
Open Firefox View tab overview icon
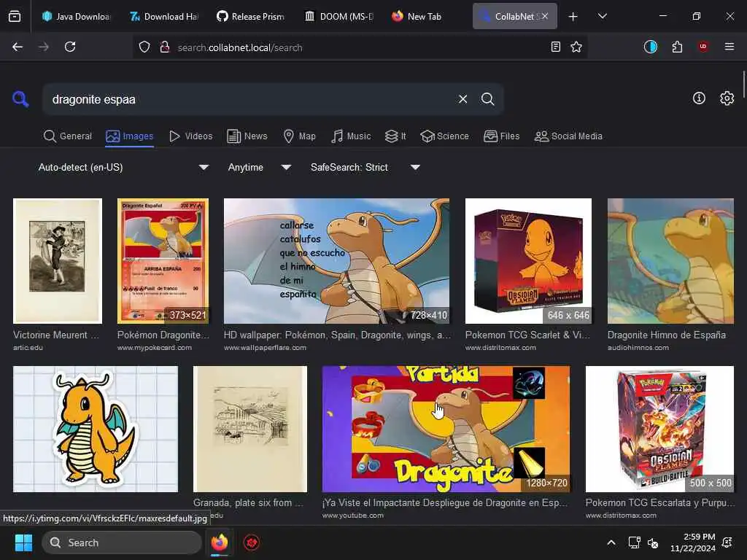[15, 16]
